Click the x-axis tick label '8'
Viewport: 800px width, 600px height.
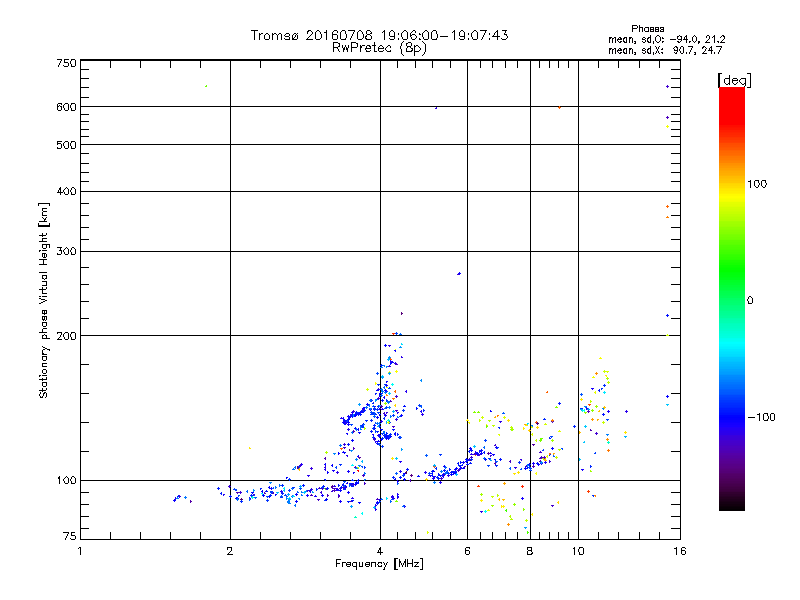coord(530,551)
